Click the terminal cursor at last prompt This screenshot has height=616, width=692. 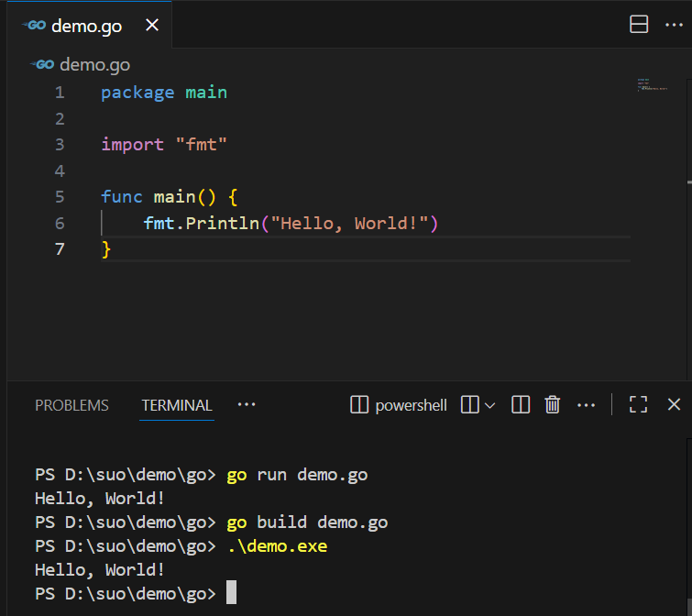pos(231,592)
